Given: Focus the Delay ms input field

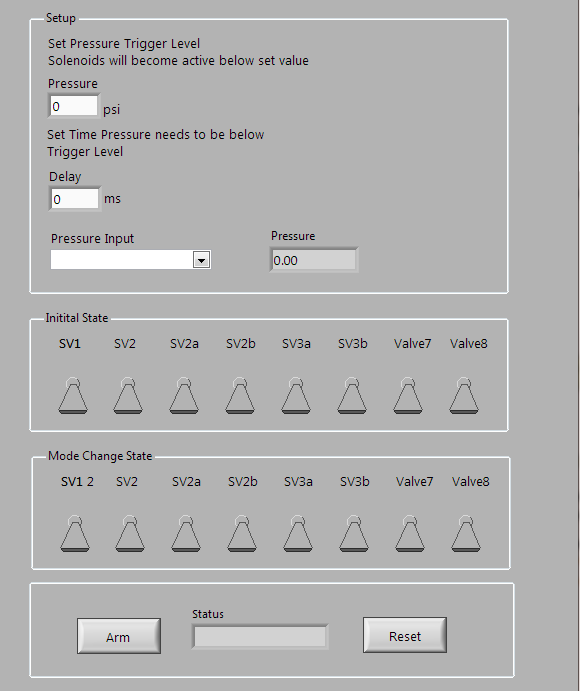Looking at the screenshot, I should 74,199.
